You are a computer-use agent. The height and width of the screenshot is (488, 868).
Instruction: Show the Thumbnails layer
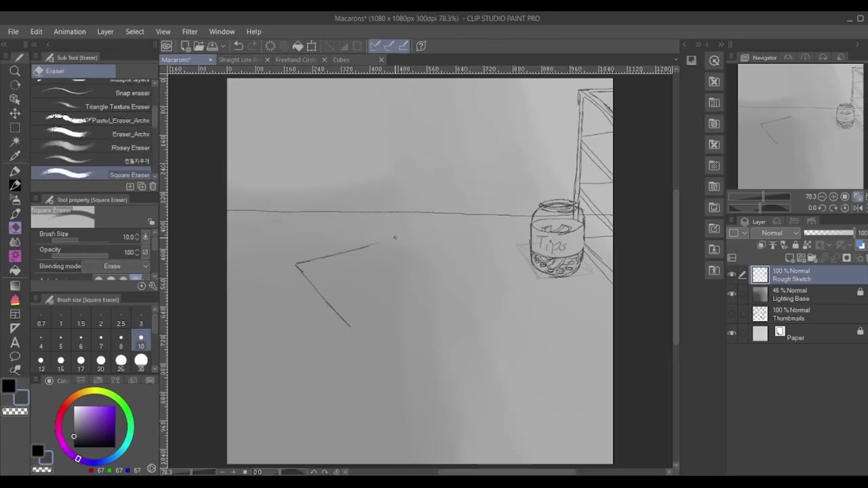(732, 314)
